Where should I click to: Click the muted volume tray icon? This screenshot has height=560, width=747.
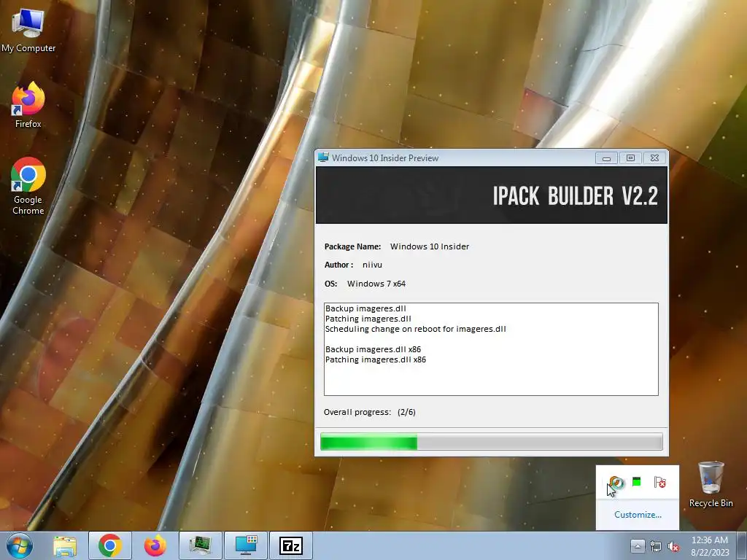coord(673,547)
